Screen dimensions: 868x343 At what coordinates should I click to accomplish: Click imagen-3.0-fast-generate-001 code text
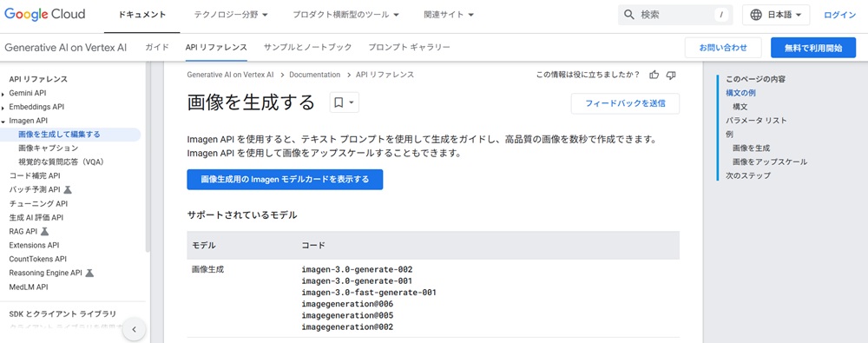click(x=369, y=293)
